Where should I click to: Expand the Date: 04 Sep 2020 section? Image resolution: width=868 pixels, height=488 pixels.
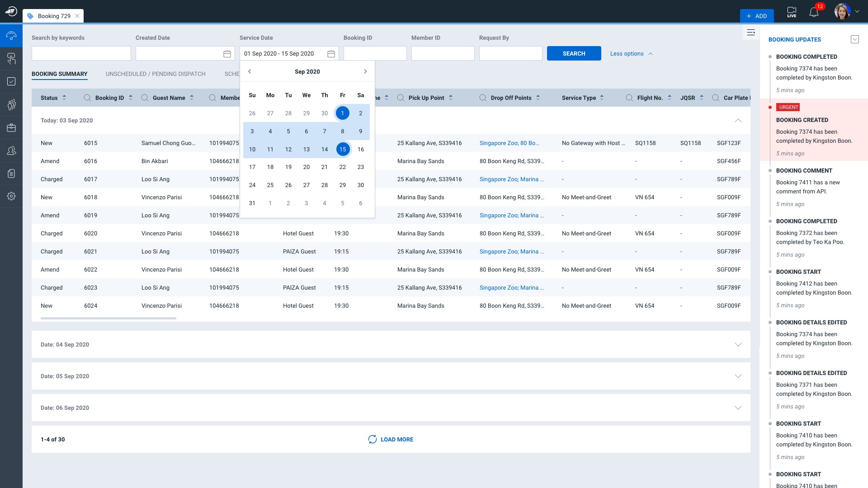(x=738, y=344)
